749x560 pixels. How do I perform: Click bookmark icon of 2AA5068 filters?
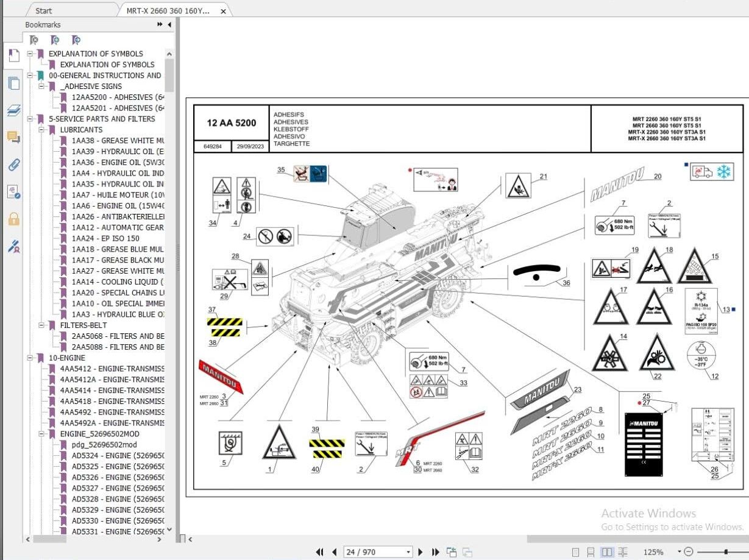[64, 336]
